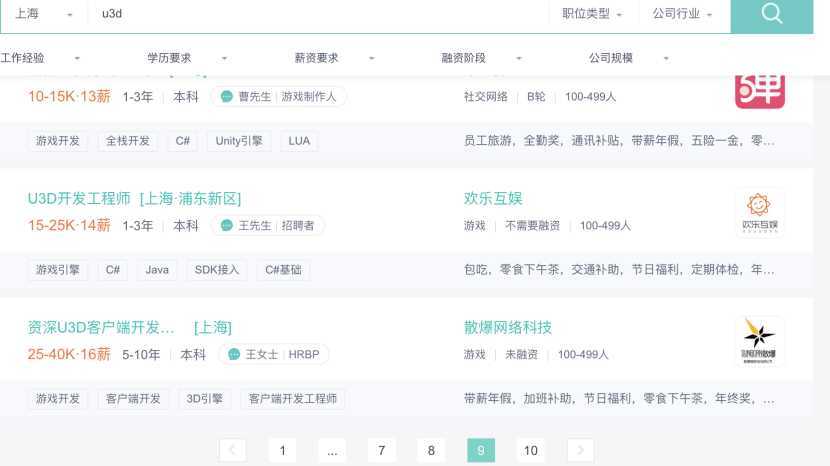Click the magnifier search button
Image resolution: width=830 pixels, height=466 pixels.
(x=772, y=14)
